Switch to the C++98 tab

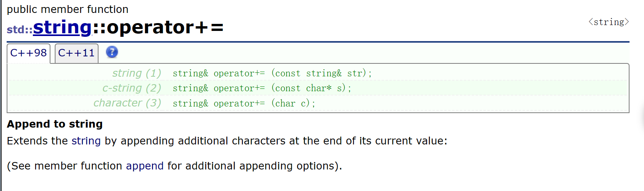click(29, 53)
